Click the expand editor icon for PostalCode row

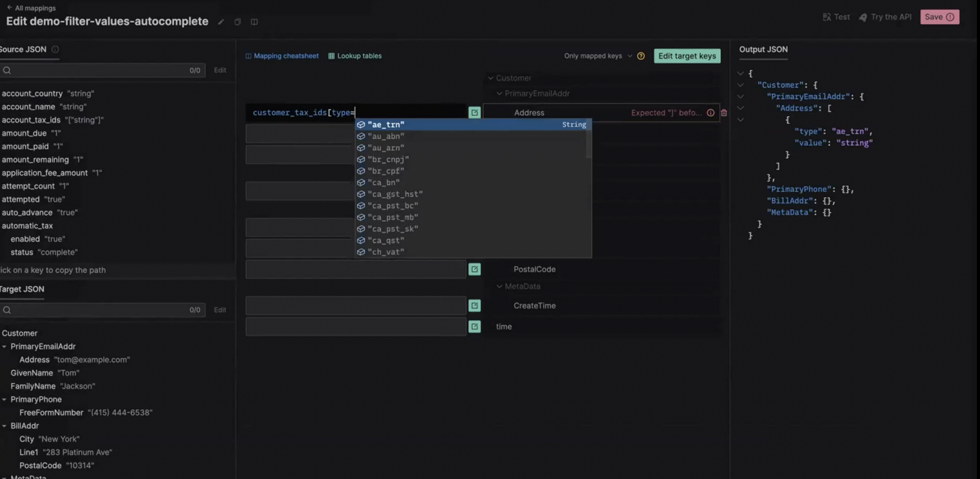[474, 269]
